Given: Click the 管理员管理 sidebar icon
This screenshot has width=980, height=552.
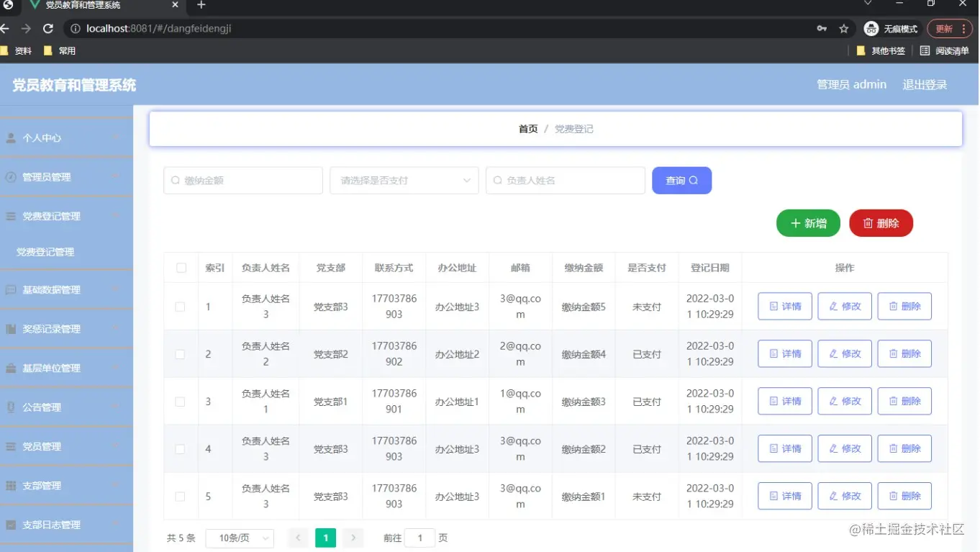Looking at the screenshot, I should (11, 177).
